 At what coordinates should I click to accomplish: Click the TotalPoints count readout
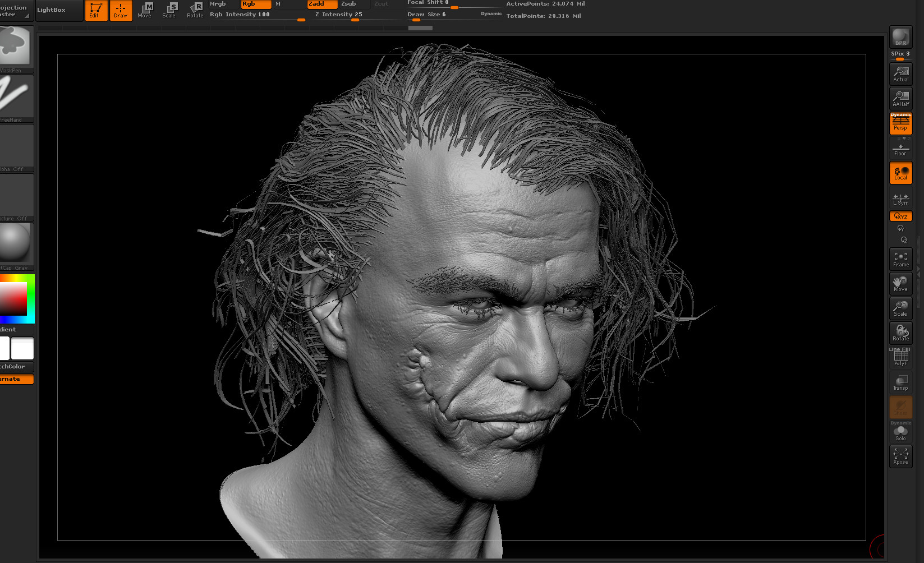click(543, 16)
